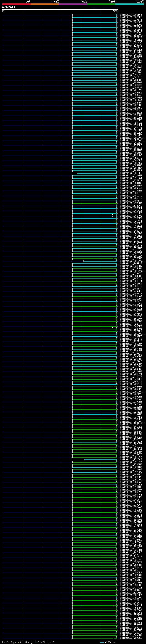This screenshot has height=644, width=146.
Task: Click the orange ~40% identity legend bar
Action: 45,4
